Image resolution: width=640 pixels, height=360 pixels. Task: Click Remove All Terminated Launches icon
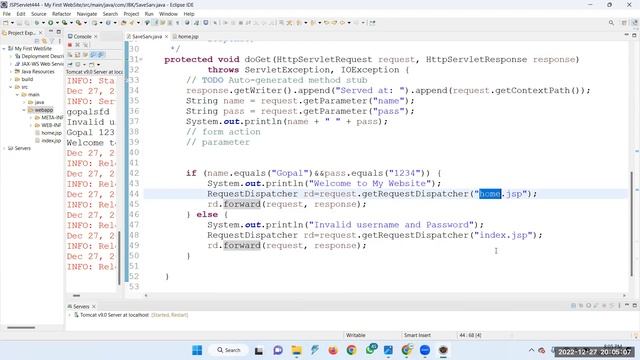pyautogui.click(x=85, y=45)
